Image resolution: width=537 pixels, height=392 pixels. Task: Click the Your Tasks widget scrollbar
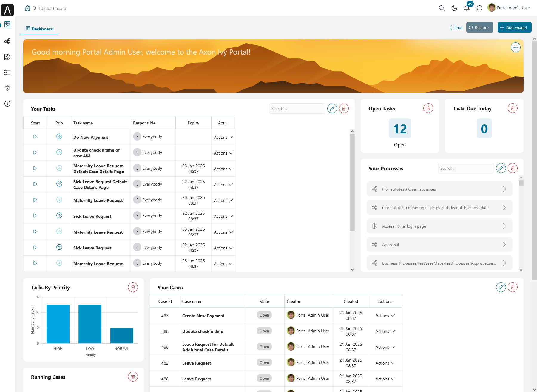tap(352, 182)
